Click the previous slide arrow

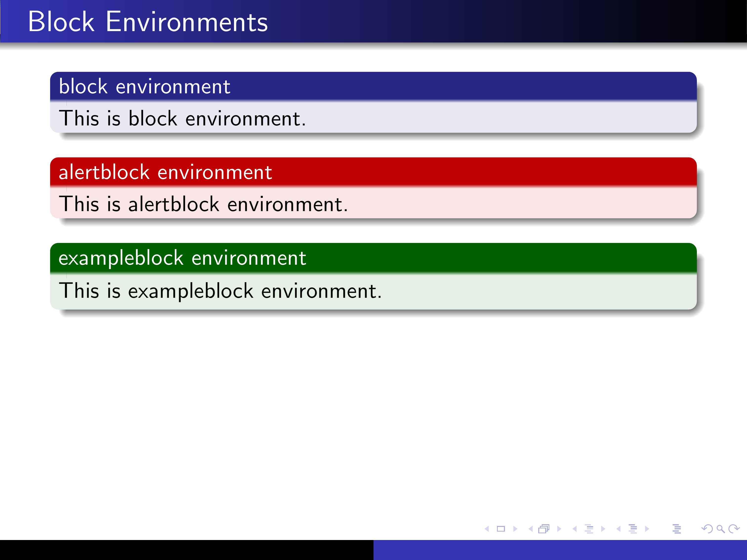point(487,529)
